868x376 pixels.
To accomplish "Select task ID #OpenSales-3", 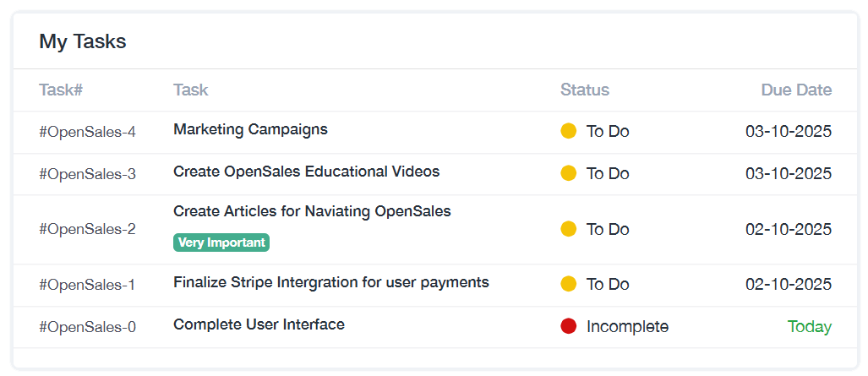I will tap(87, 174).
